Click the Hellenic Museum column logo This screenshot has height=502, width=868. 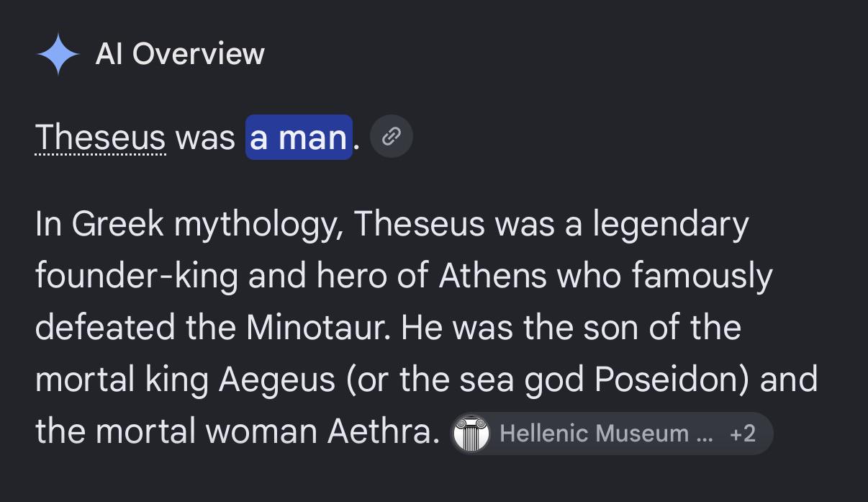[471, 434]
